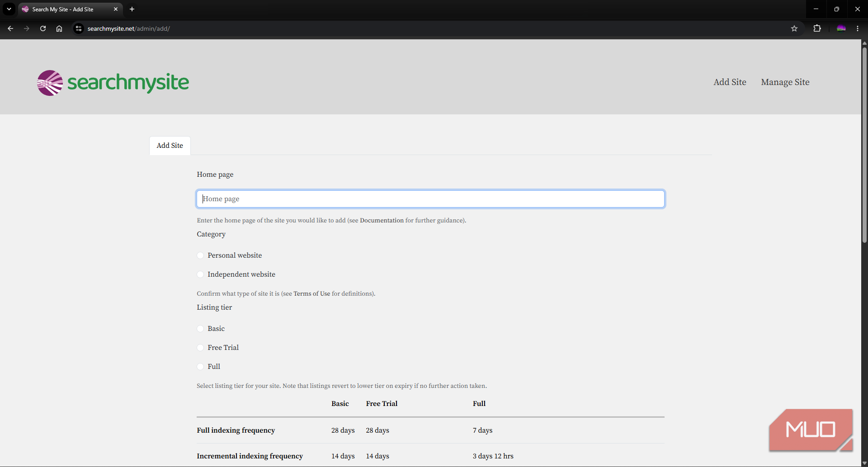
Task: Click the browser back arrow
Action: pyautogui.click(x=10, y=28)
